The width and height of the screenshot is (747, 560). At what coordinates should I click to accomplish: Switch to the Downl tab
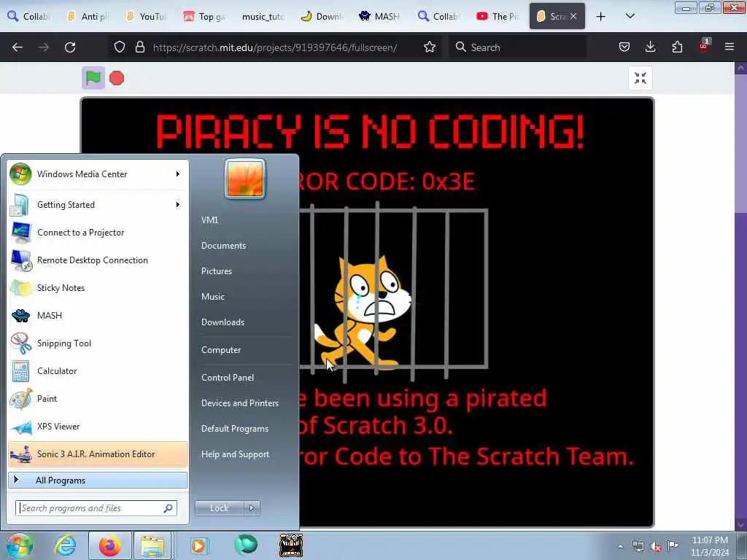click(x=322, y=17)
